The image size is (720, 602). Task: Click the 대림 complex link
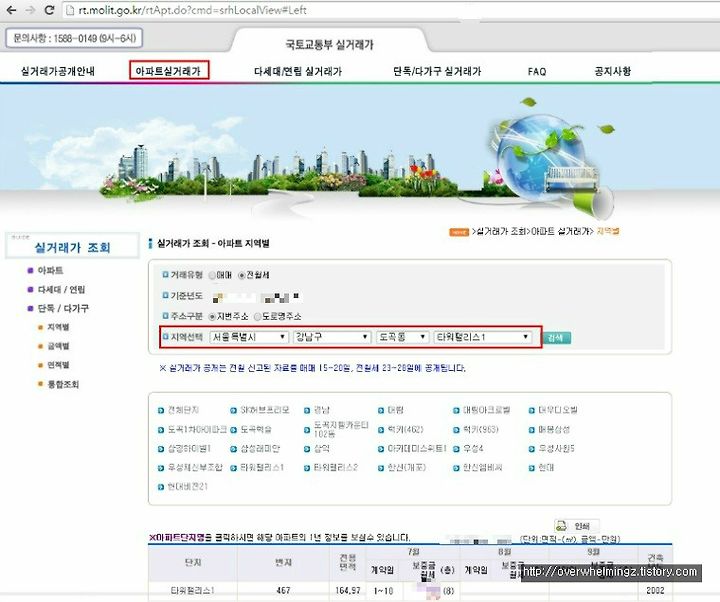pyautogui.click(x=395, y=410)
